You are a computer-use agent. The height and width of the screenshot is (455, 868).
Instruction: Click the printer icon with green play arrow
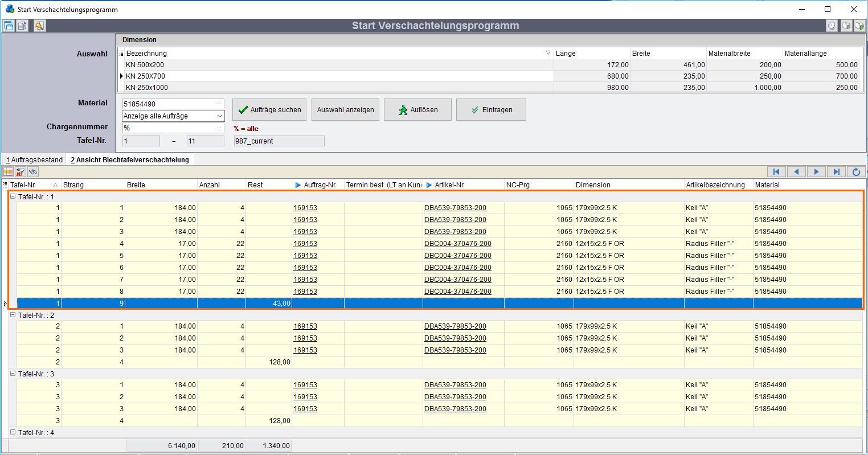click(x=859, y=26)
